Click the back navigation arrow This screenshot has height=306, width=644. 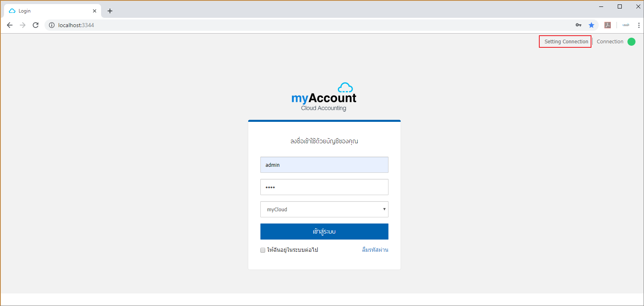(10, 25)
